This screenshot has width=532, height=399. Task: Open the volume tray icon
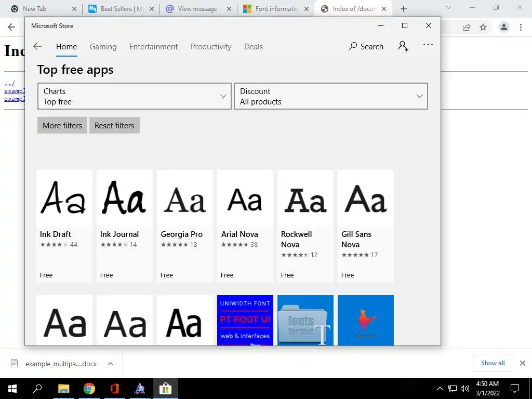click(465, 389)
